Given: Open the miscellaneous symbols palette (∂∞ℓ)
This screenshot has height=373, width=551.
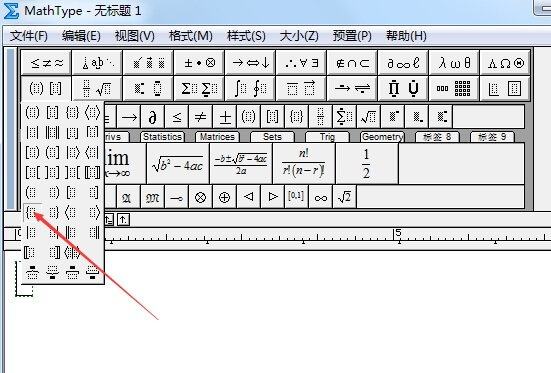Looking at the screenshot, I should 403,63.
